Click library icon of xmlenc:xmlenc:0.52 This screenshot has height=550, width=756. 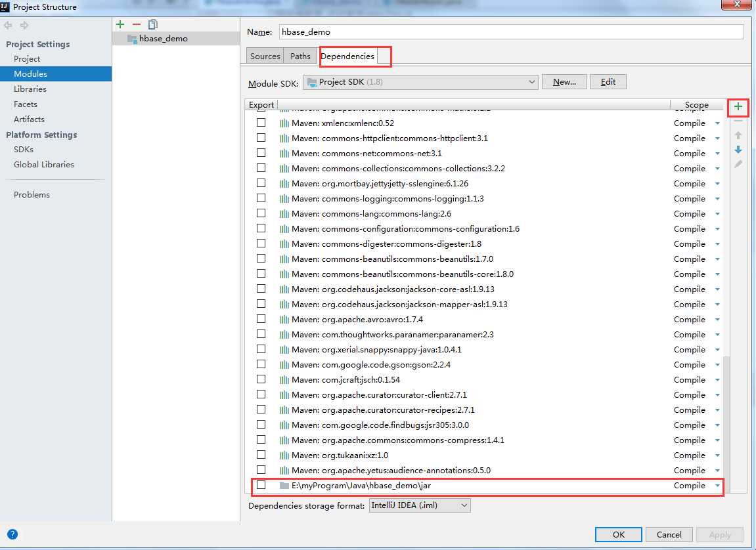(284, 123)
